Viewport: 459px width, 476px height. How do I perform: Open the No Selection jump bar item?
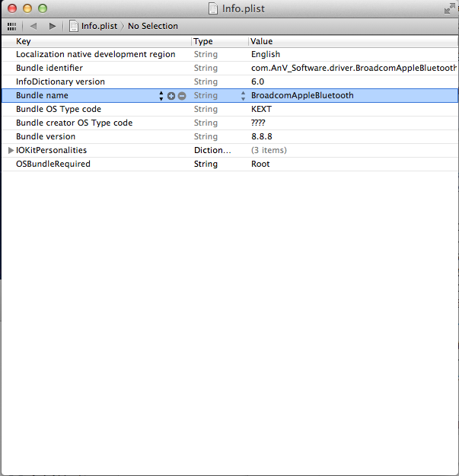pyautogui.click(x=153, y=26)
